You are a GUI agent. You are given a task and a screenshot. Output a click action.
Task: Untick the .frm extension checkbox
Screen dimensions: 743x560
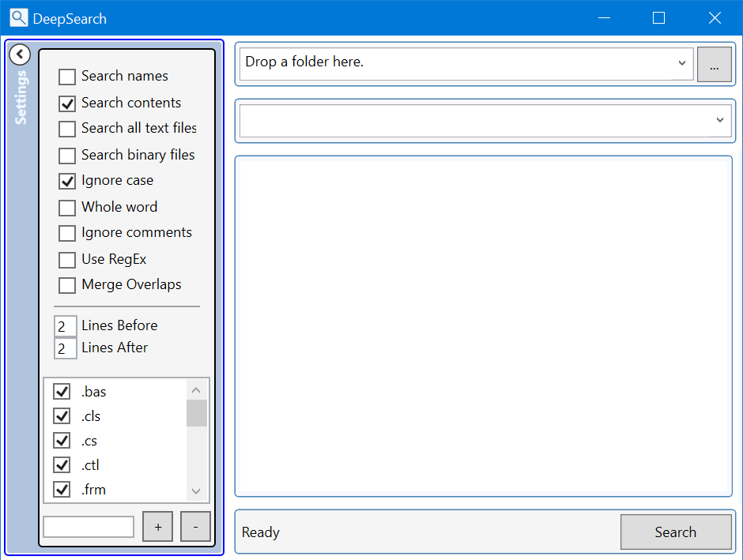[x=62, y=490]
